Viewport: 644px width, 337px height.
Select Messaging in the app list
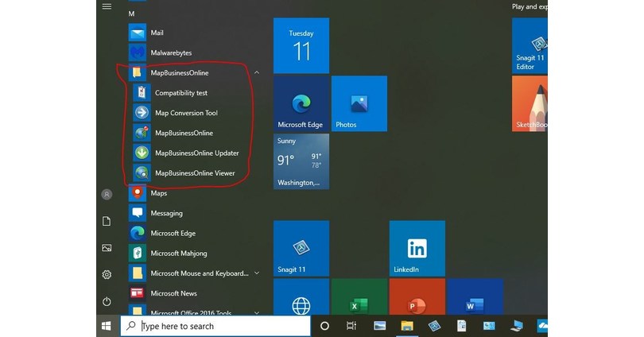click(x=166, y=213)
